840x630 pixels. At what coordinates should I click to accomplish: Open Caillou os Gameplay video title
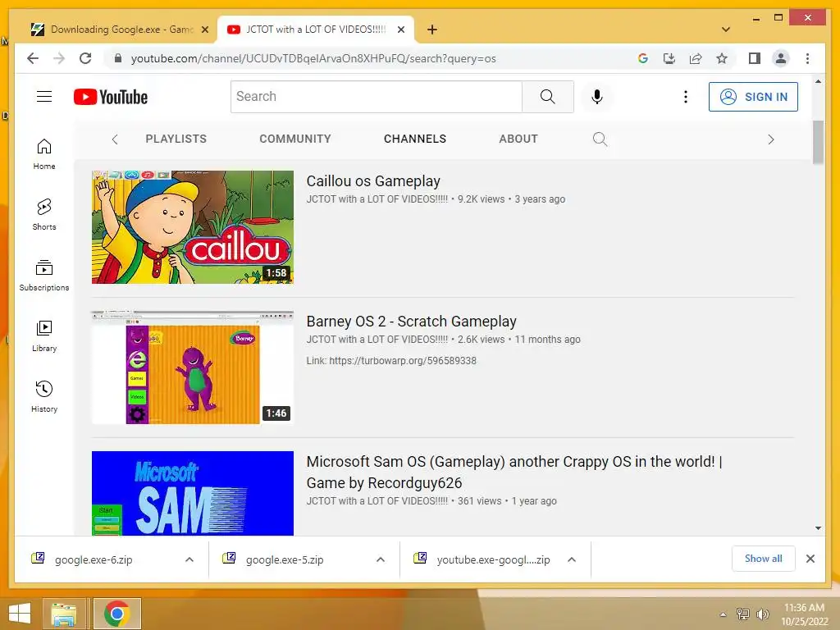coord(373,181)
